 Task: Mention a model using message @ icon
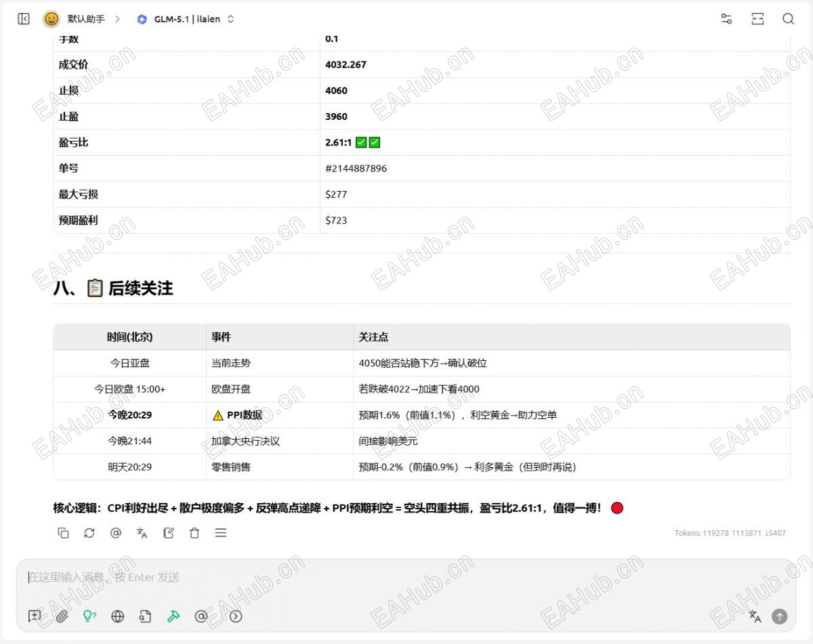pyautogui.click(x=116, y=533)
